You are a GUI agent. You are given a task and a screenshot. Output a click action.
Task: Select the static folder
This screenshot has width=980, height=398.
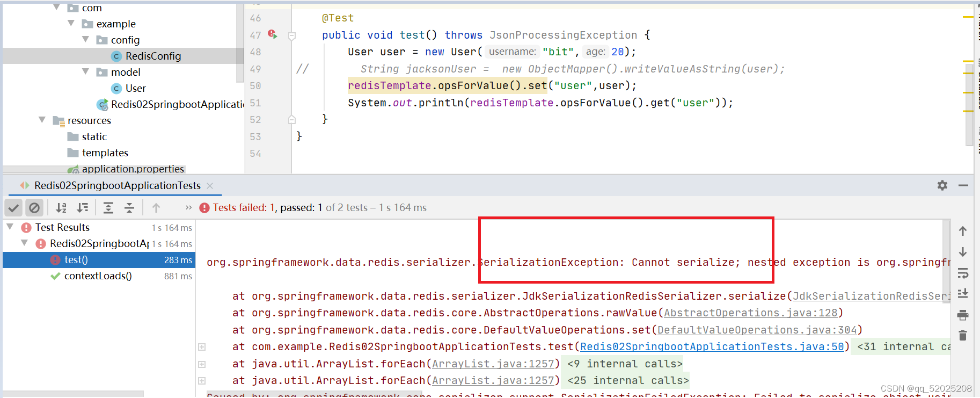coord(94,136)
